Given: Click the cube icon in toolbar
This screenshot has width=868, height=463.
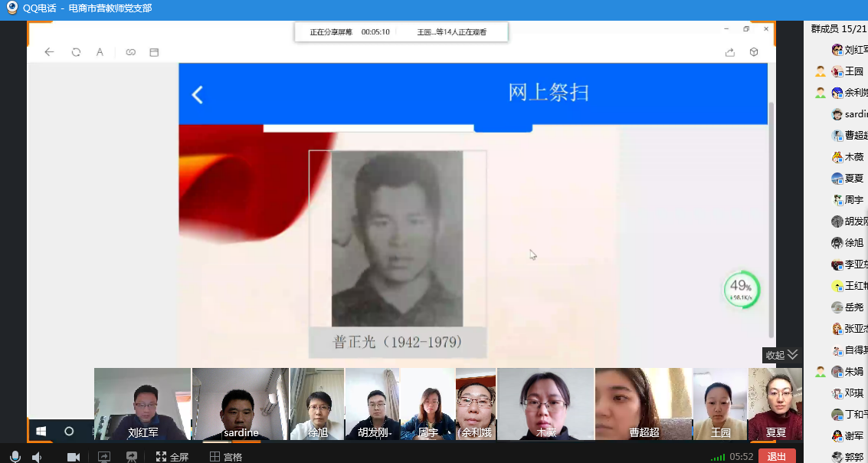Looking at the screenshot, I should click(x=754, y=52).
